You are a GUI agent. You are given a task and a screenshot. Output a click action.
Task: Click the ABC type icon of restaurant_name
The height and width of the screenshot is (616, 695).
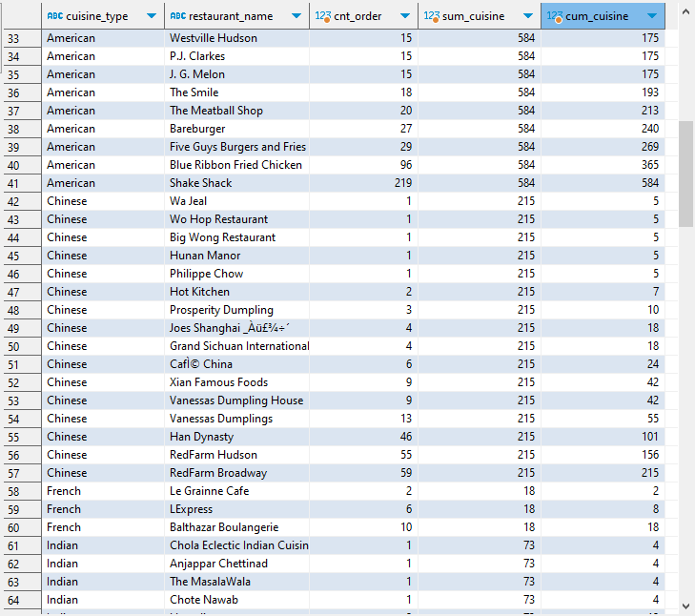point(177,16)
